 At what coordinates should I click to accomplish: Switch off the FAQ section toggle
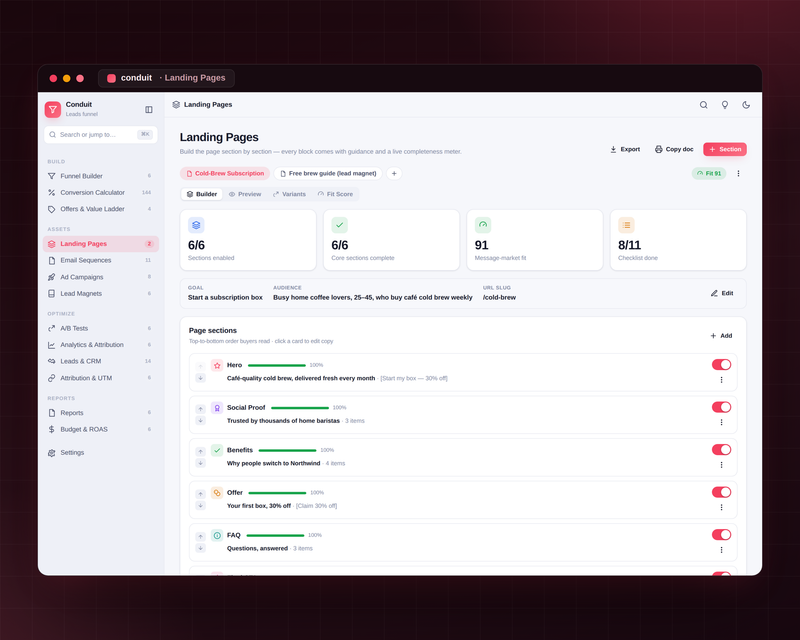(x=721, y=534)
